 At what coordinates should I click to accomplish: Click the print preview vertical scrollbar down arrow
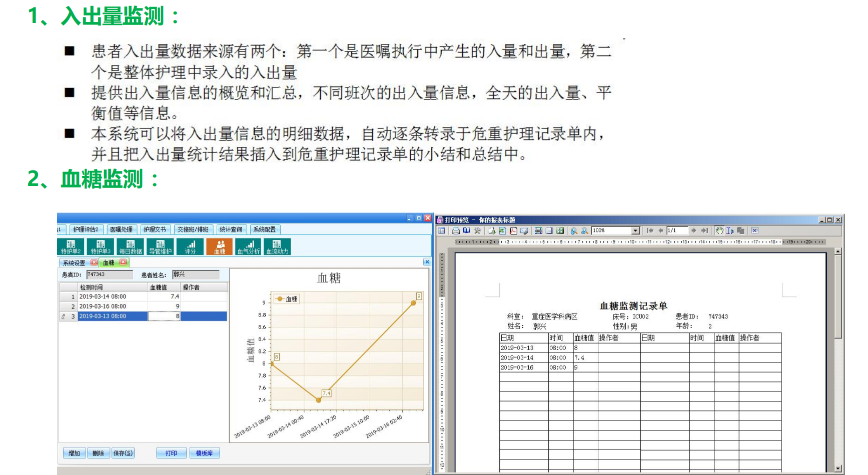[838, 468]
